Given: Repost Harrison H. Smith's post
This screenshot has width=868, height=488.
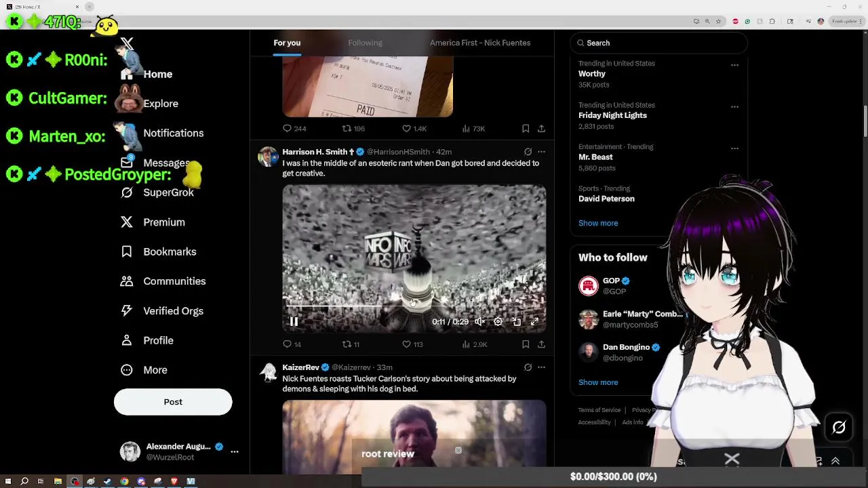Looking at the screenshot, I should coord(351,344).
